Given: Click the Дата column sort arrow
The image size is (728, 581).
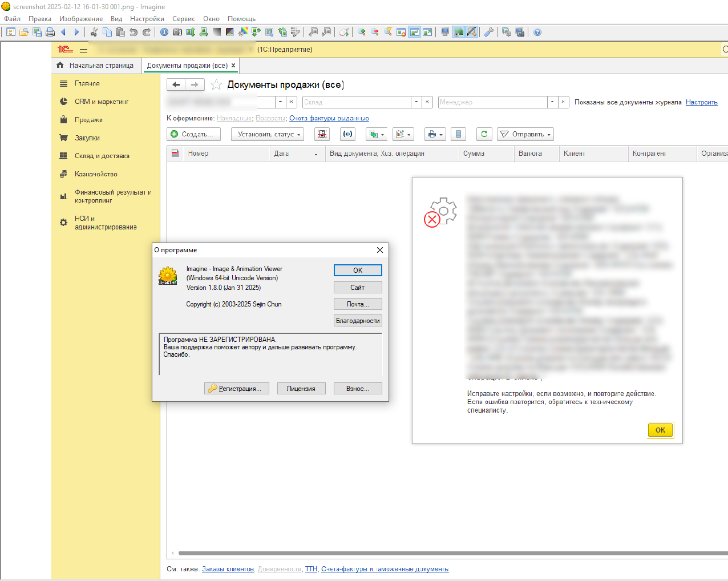Looking at the screenshot, I should click(x=316, y=154).
